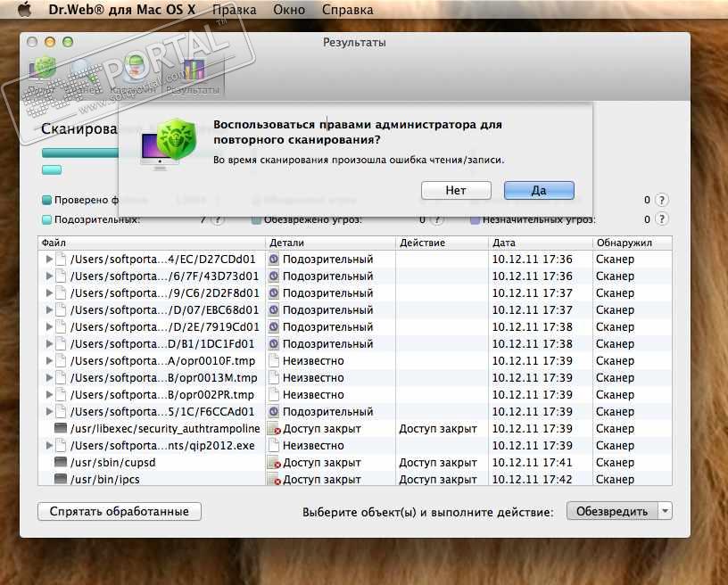Sort by the Файл column header
The height and width of the screenshot is (585, 728).
click(152, 243)
